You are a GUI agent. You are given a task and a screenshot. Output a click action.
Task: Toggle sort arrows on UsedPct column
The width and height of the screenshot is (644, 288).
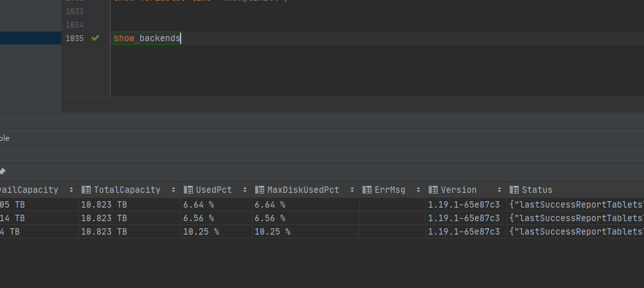pyautogui.click(x=246, y=190)
